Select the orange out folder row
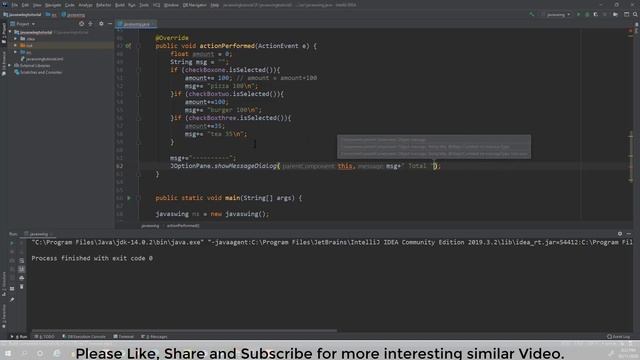 pos(61,45)
